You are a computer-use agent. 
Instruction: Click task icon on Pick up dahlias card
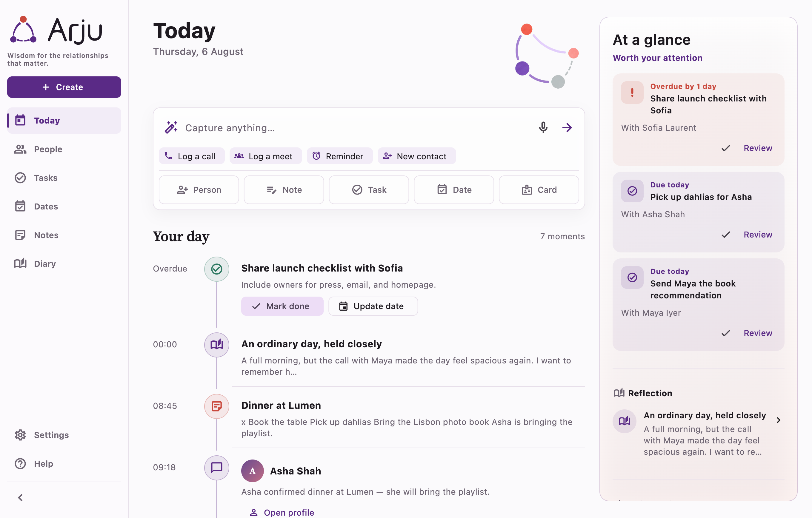click(x=632, y=191)
